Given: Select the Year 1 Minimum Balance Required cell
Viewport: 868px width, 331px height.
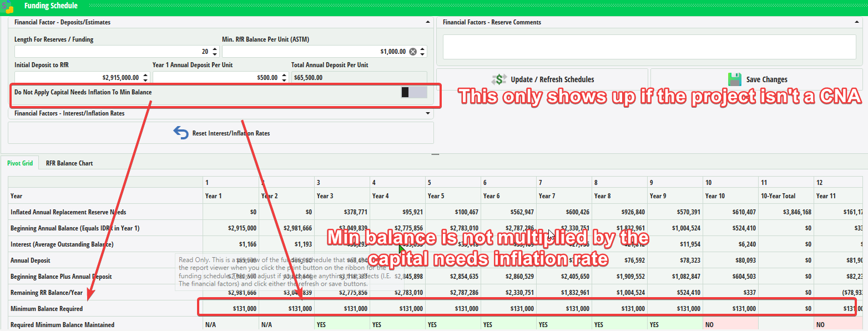Looking at the screenshot, I should 230,308.
